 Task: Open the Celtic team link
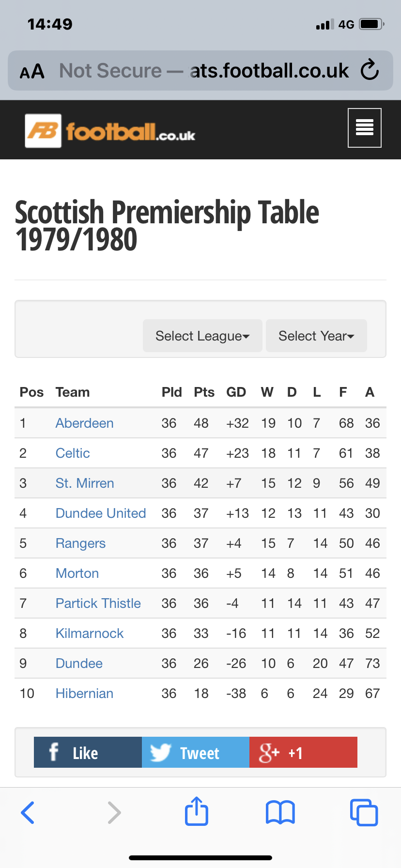point(73,453)
